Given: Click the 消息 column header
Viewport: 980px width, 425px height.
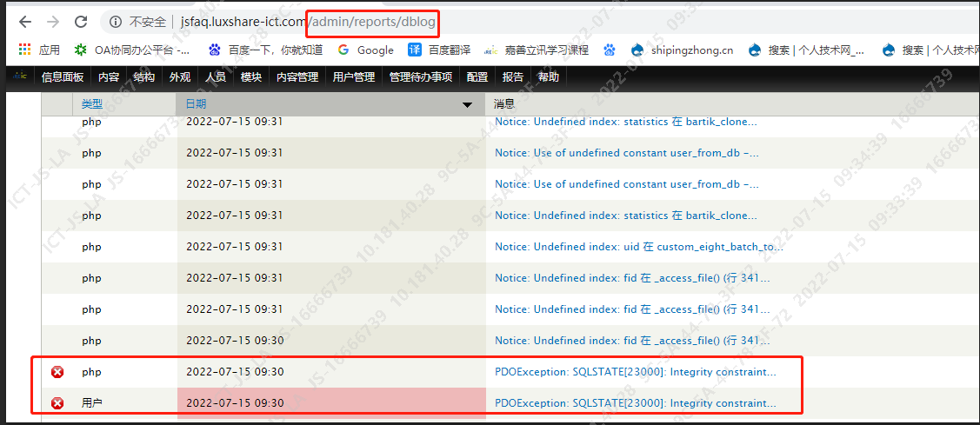Looking at the screenshot, I should tap(504, 104).
